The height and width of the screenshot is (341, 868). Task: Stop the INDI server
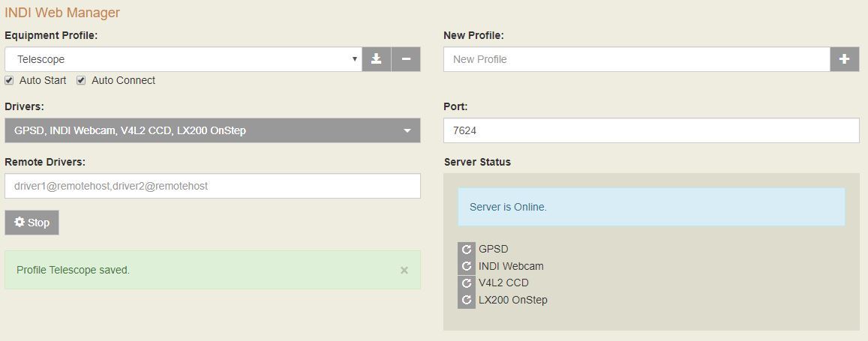pos(32,223)
